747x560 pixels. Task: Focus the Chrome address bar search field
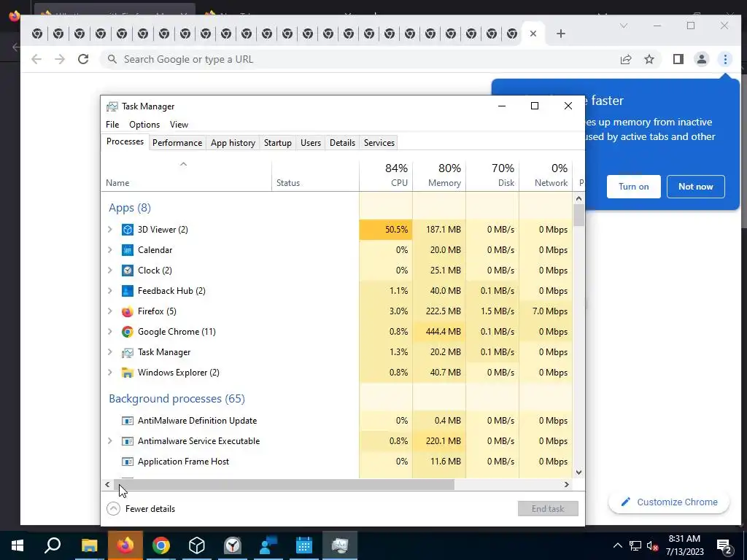click(x=362, y=59)
